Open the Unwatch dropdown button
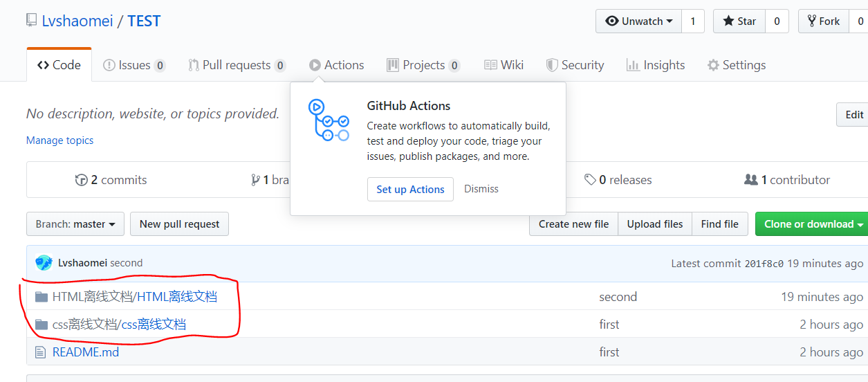868x382 pixels. pyautogui.click(x=639, y=21)
